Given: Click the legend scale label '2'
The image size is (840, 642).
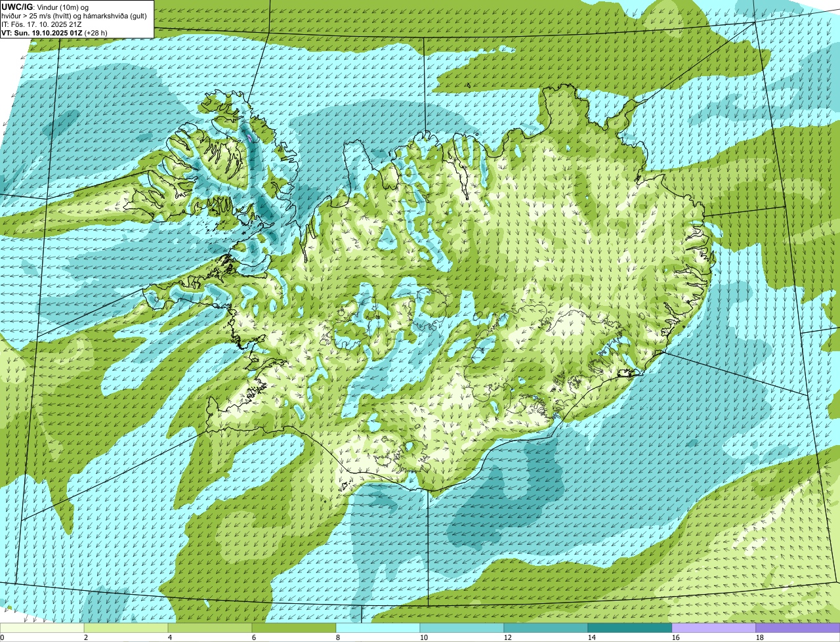Looking at the screenshot, I should tap(86, 637).
